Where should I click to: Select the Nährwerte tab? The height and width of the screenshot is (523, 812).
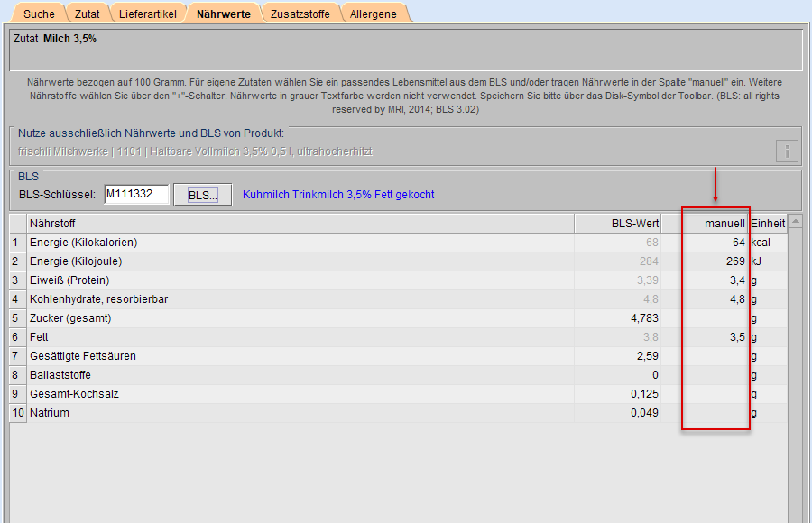[x=223, y=14]
